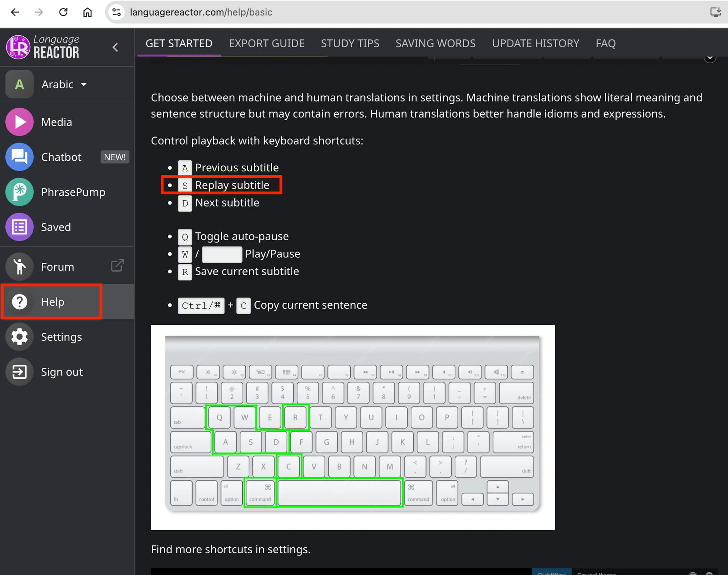
Task: Click 'Save current subtitle' text
Action: coord(247,271)
